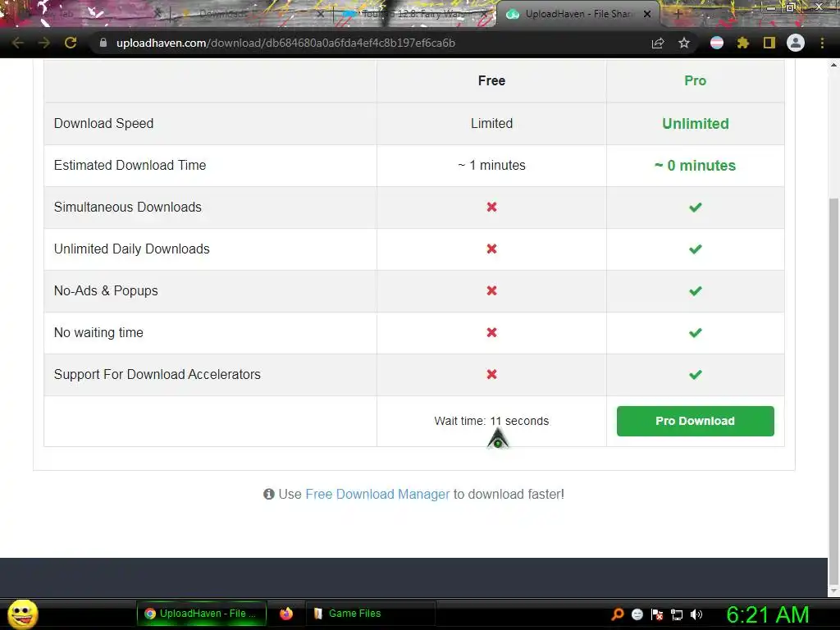This screenshot has height=630, width=840.
Task: Click the 'Pro' column header
Action: (x=695, y=81)
